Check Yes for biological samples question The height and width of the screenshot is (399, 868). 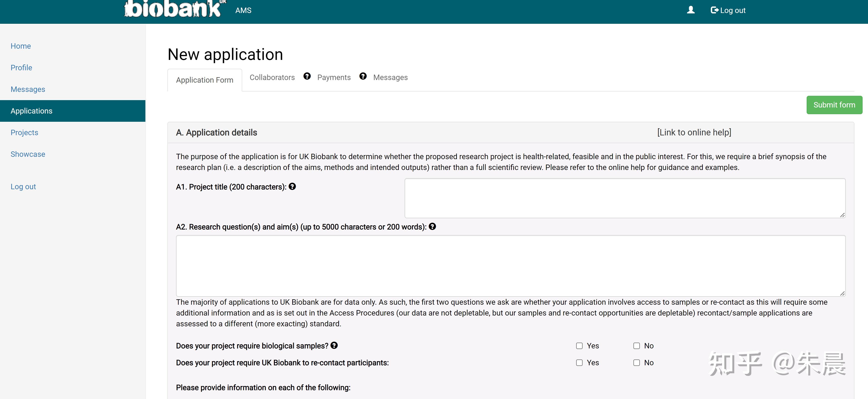[579, 346]
